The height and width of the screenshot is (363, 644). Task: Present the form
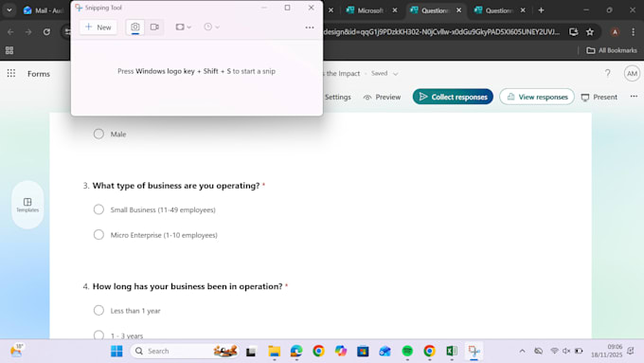tap(599, 97)
